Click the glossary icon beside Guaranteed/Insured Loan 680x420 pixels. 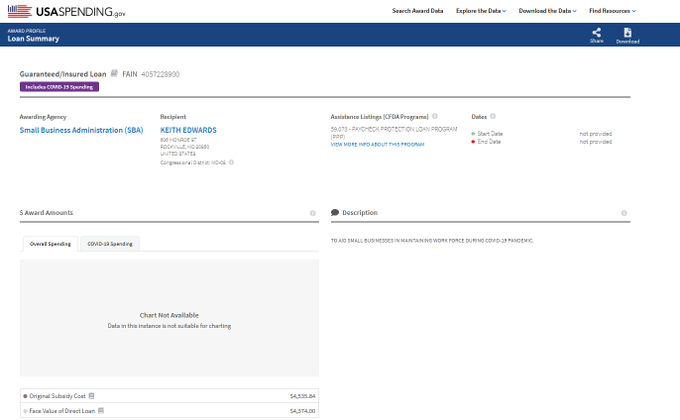115,73
